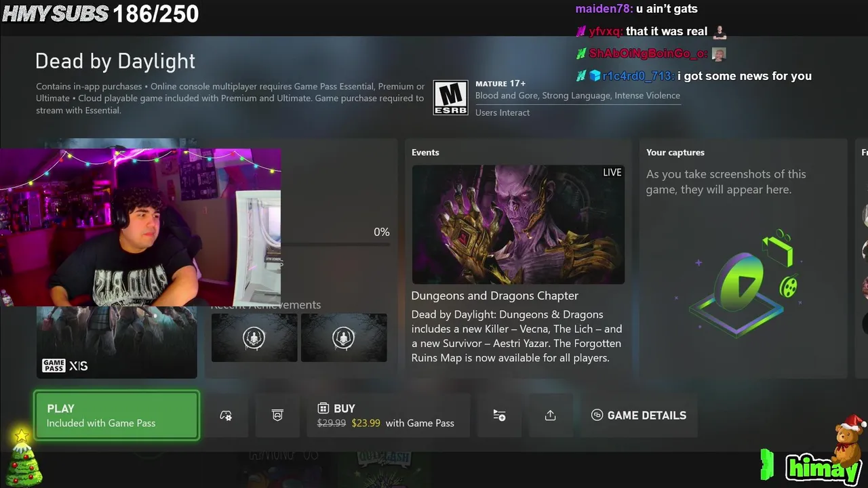Click the HMY SUBS 186/250 counter
The height and width of the screenshot is (488, 868).
100,14
